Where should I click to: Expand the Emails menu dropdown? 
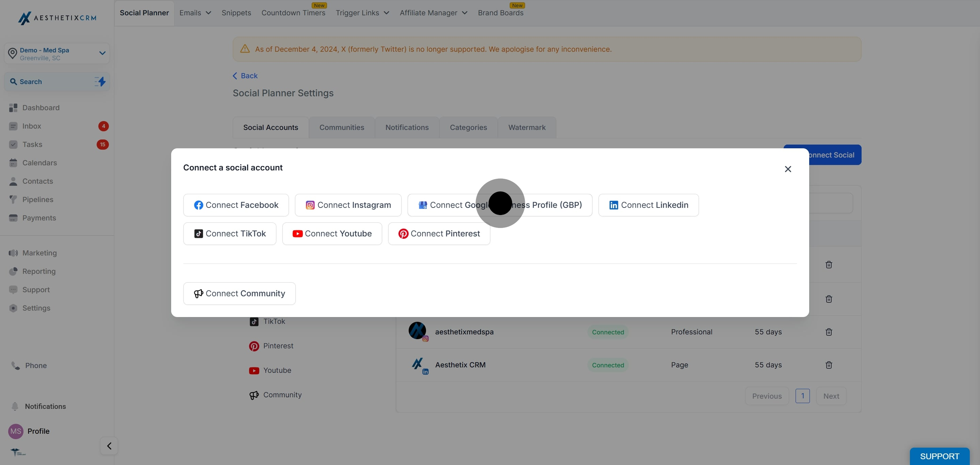tap(195, 13)
